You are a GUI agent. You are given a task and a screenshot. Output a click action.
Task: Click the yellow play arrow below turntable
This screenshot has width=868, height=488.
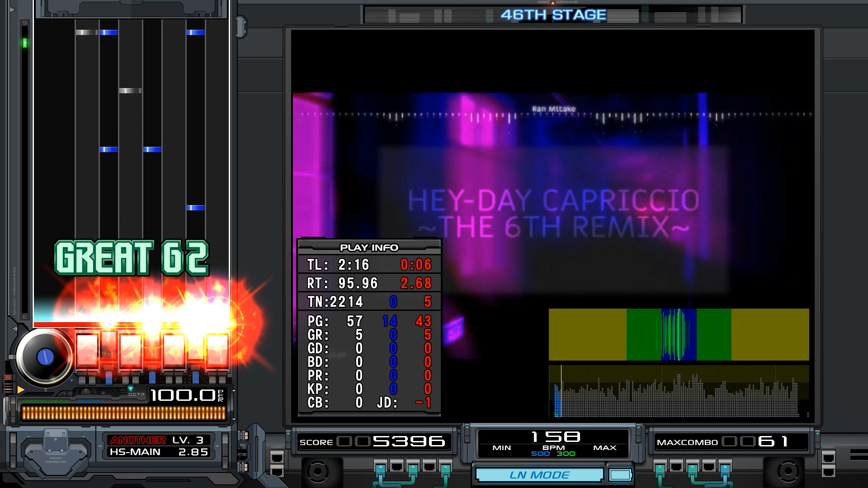tap(21, 389)
